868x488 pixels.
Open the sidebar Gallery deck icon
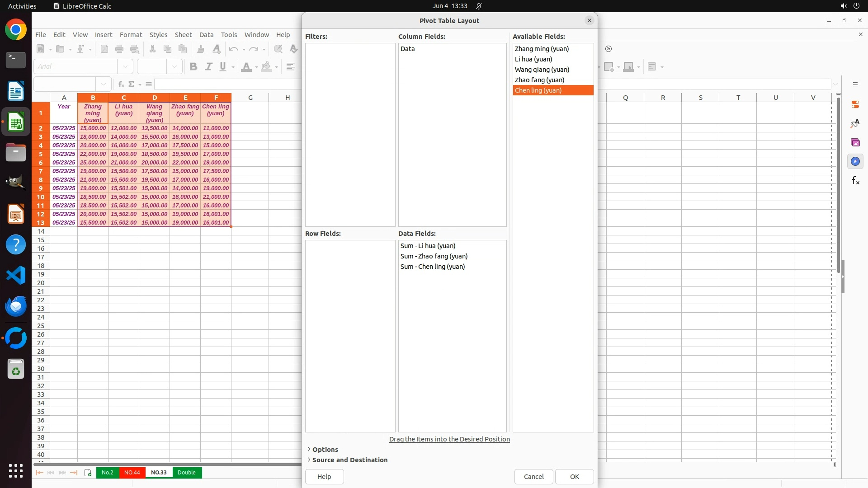tap(855, 143)
